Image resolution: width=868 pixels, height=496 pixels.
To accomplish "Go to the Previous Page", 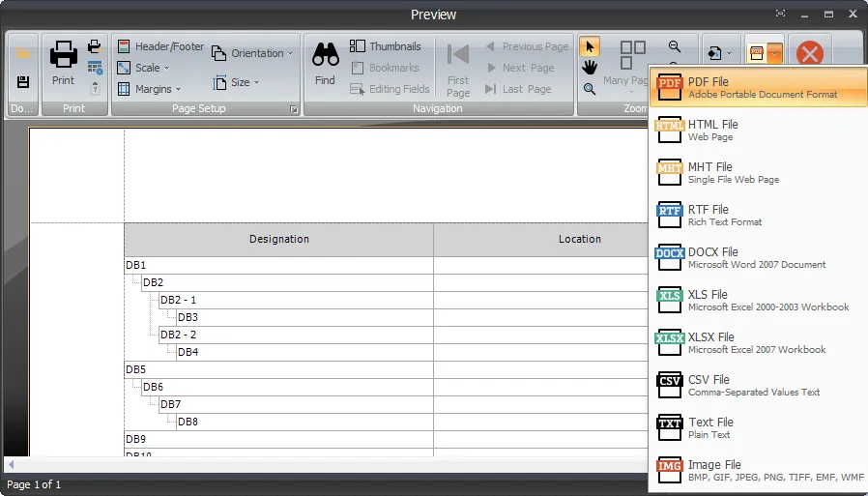I will tap(527, 46).
